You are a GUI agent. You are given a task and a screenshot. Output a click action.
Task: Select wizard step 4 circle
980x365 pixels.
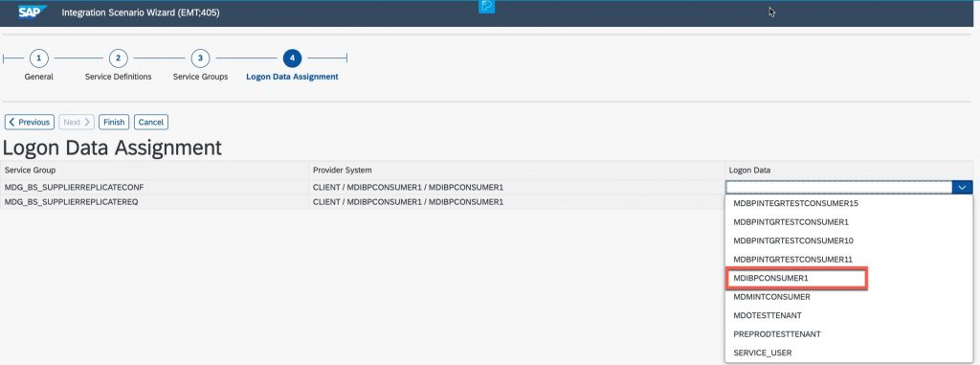[x=292, y=58]
